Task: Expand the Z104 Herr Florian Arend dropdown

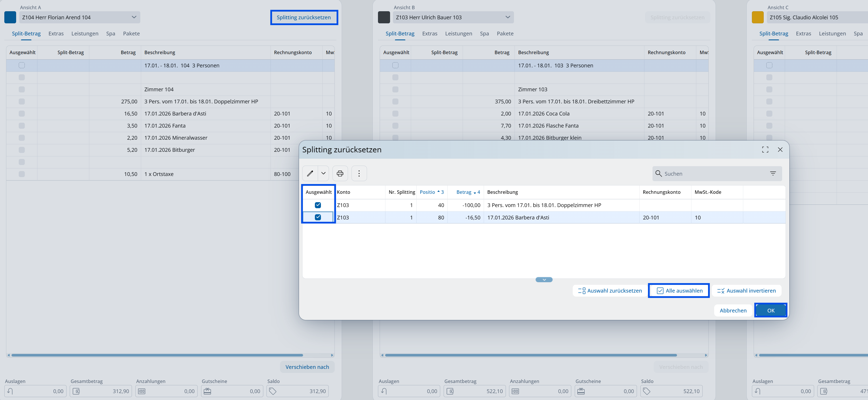Action: (134, 17)
